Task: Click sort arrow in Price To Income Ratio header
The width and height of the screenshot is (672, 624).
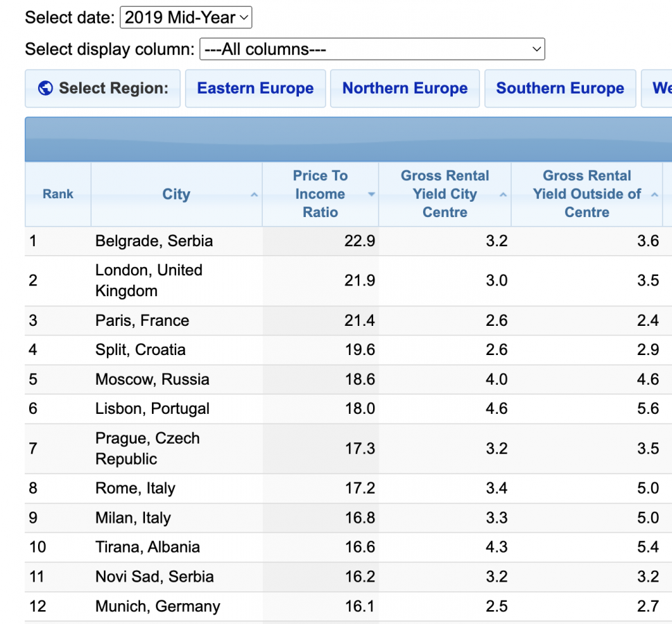Action: (x=372, y=195)
